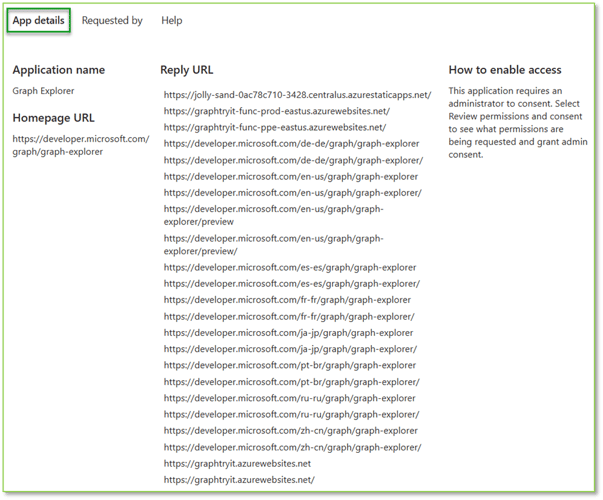The width and height of the screenshot is (603, 500).
Task: Select the jolly-sand azurestaticapps.net reply URL
Action: [297, 95]
